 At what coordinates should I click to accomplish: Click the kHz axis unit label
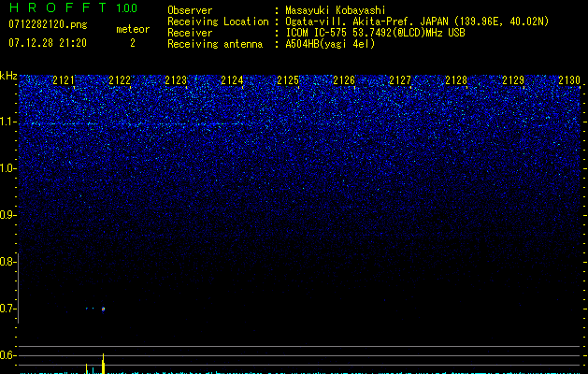[8, 76]
